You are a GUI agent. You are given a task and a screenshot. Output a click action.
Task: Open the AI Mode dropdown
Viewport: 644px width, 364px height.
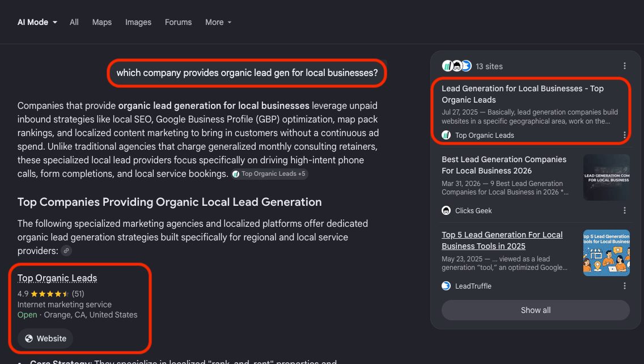[37, 22]
